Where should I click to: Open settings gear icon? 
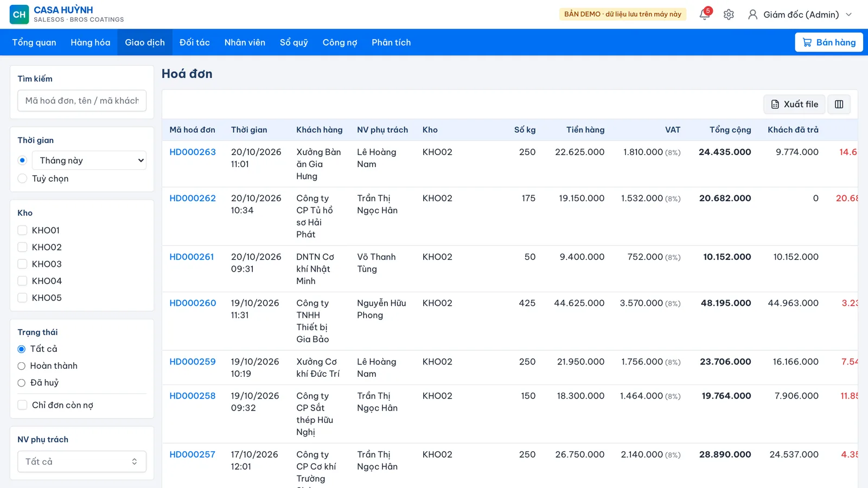[729, 15]
